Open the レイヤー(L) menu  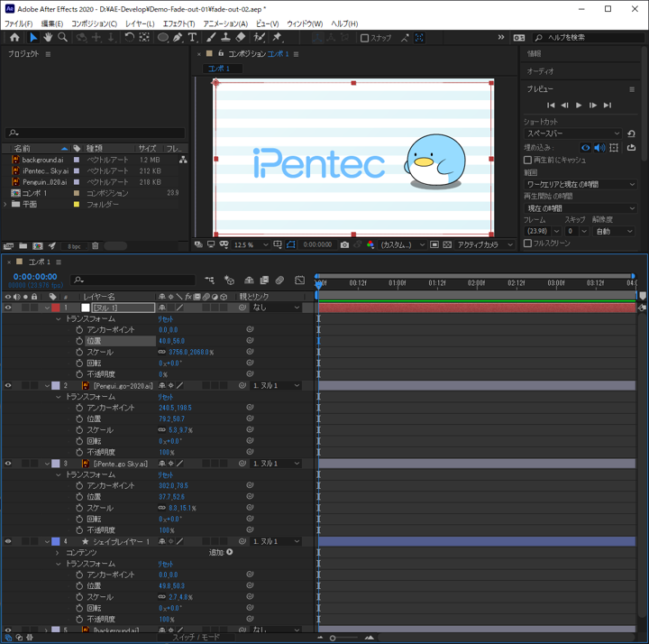click(140, 23)
